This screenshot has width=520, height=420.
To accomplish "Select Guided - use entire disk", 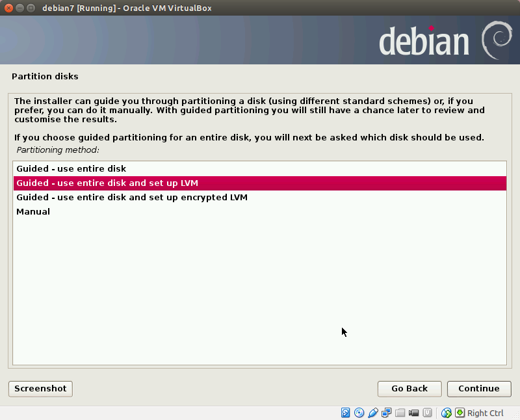I will click(x=259, y=169).
